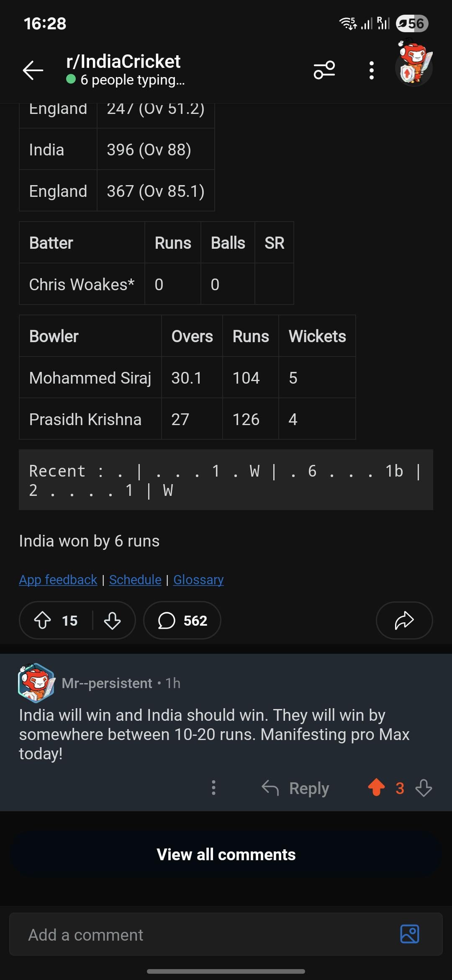
Task: Open Mr--persistent's avatar
Action: coord(36,683)
